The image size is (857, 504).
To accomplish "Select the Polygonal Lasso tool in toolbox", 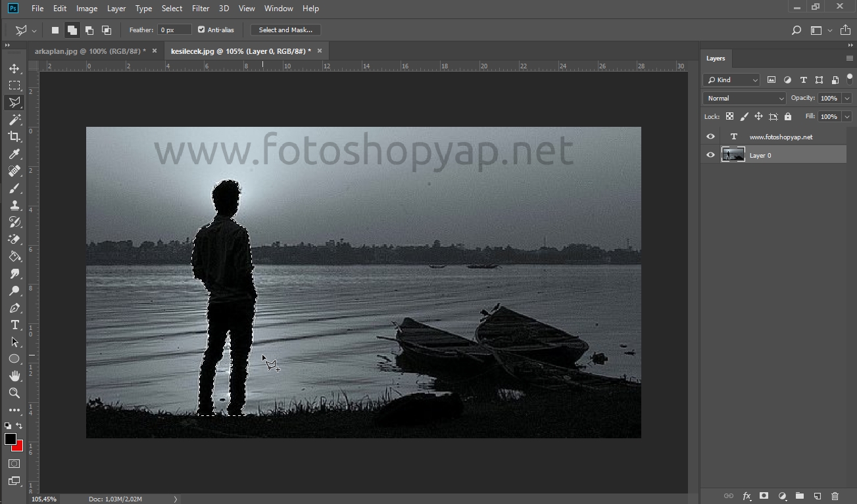I will [x=14, y=103].
